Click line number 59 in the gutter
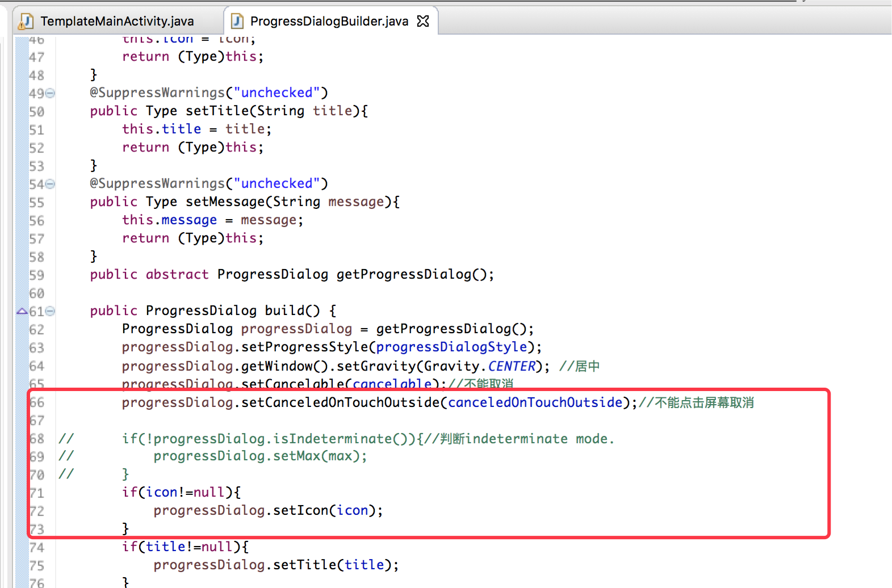The image size is (892, 588). (36, 275)
